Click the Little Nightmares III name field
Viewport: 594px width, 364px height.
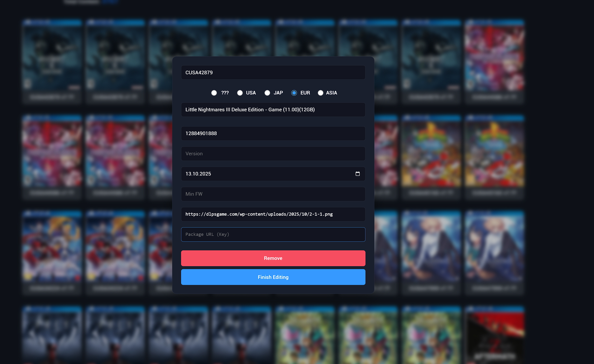tap(273, 110)
